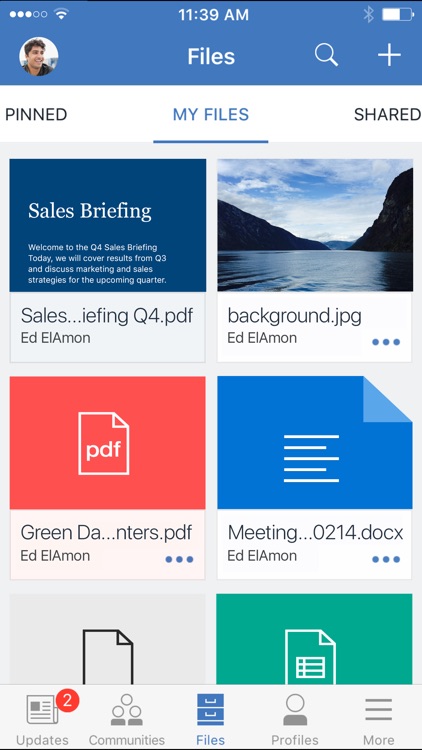Select the Files cabinet icon in bottom bar
The height and width of the screenshot is (750, 422).
point(211,710)
